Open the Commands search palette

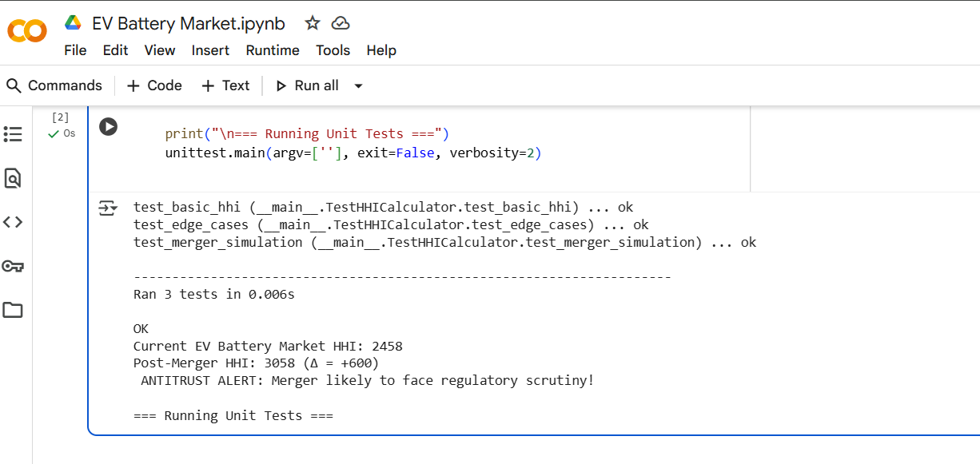(x=54, y=85)
